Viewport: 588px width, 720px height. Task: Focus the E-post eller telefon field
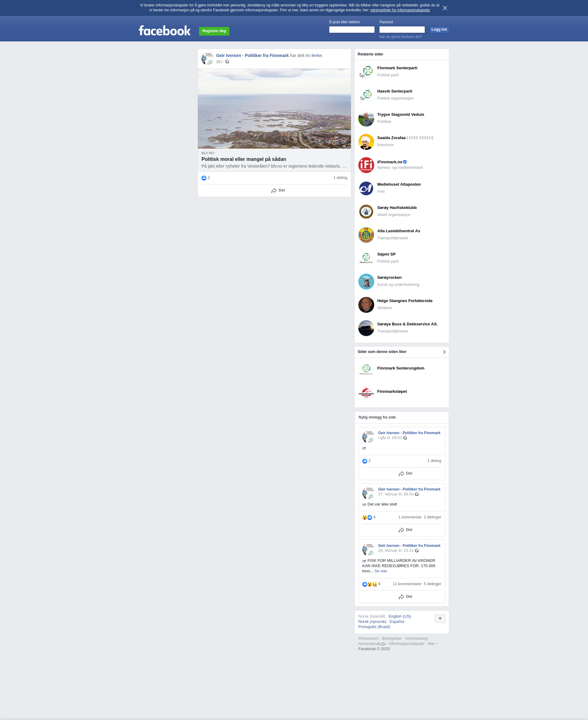pos(352,29)
